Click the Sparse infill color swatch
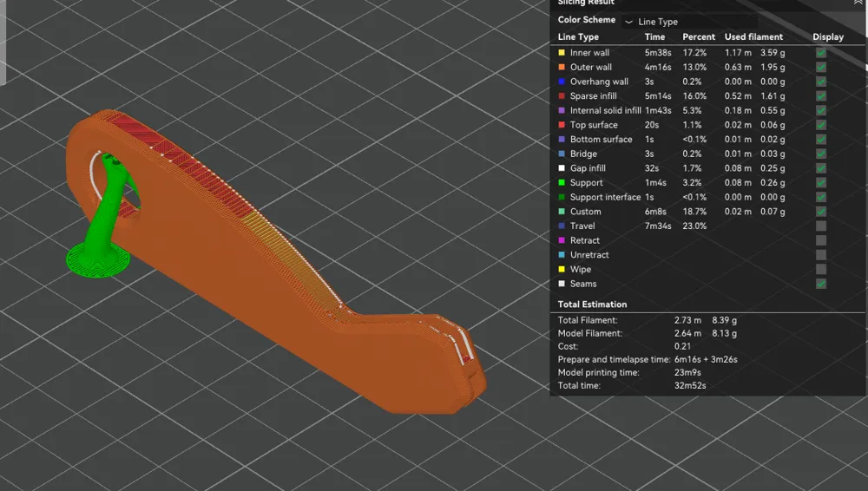Viewport: 868px width, 491px height. (x=562, y=95)
